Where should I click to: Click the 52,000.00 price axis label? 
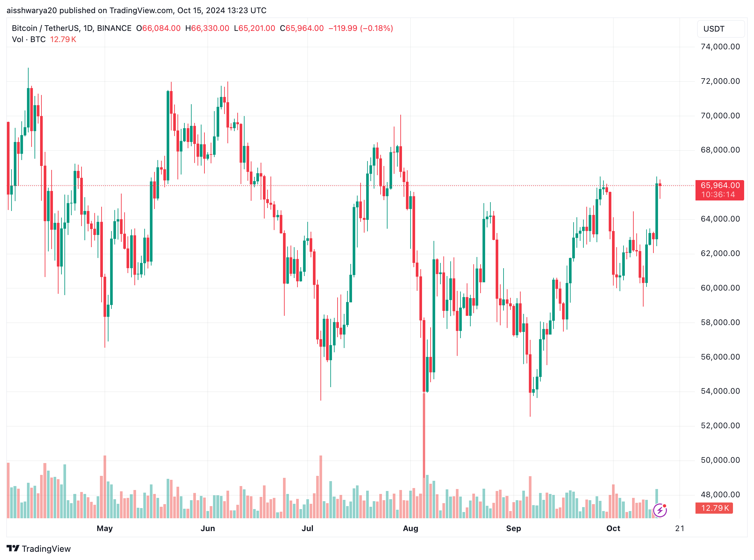tap(720, 426)
